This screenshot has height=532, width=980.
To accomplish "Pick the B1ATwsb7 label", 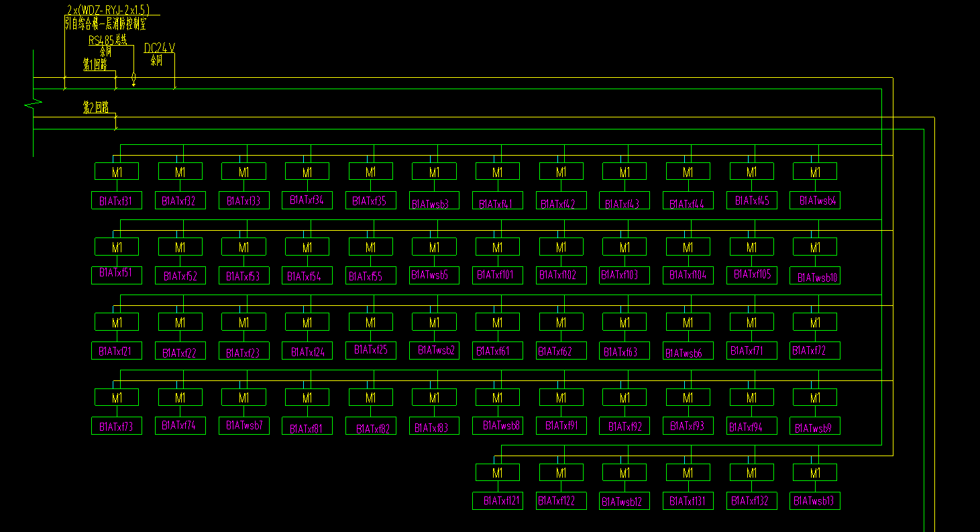I will coord(243,425).
